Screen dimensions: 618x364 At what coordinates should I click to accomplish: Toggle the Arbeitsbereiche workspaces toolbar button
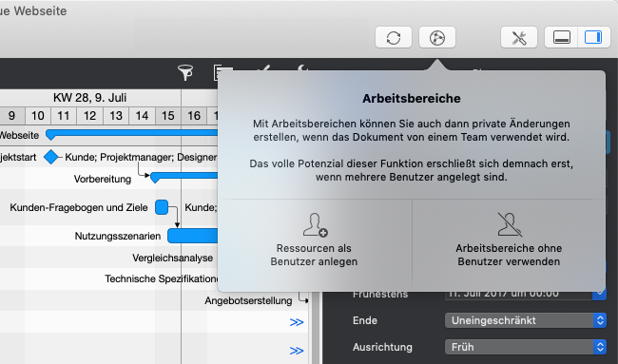coord(437,37)
